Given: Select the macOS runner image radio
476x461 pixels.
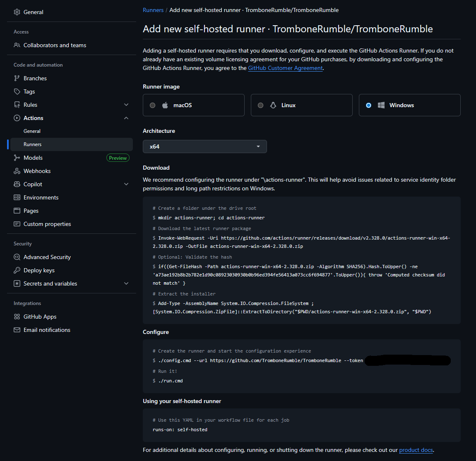Looking at the screenshot, I should point(152,105).
